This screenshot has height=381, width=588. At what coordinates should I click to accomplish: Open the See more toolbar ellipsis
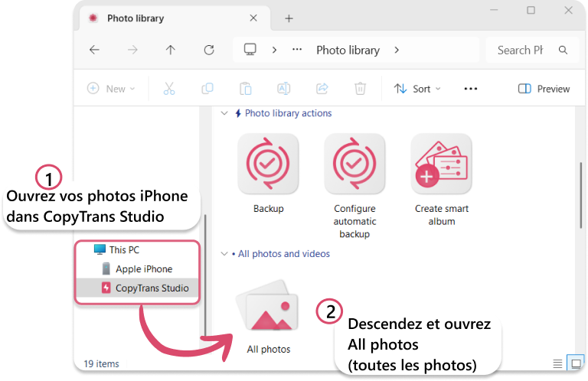tap(471, 89)
